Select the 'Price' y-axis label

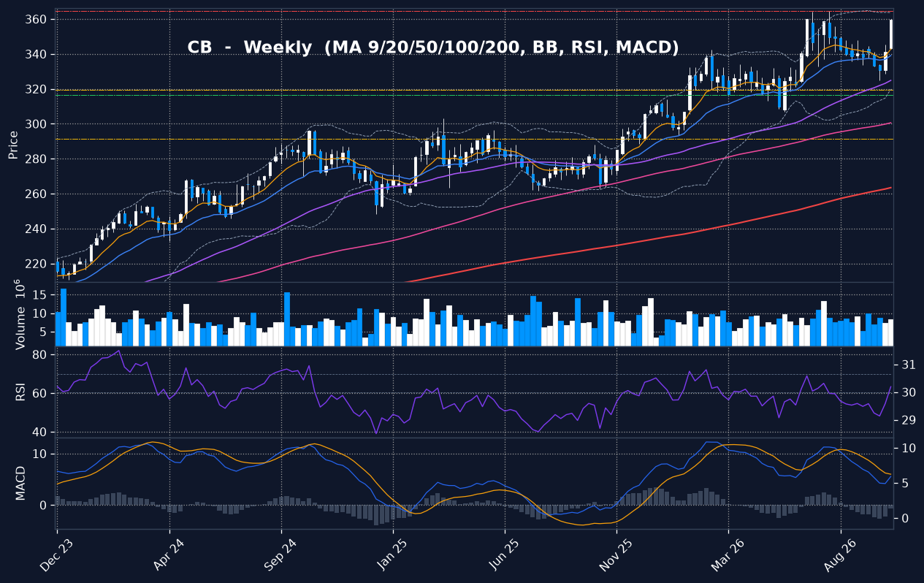click(x=13, y=145)
